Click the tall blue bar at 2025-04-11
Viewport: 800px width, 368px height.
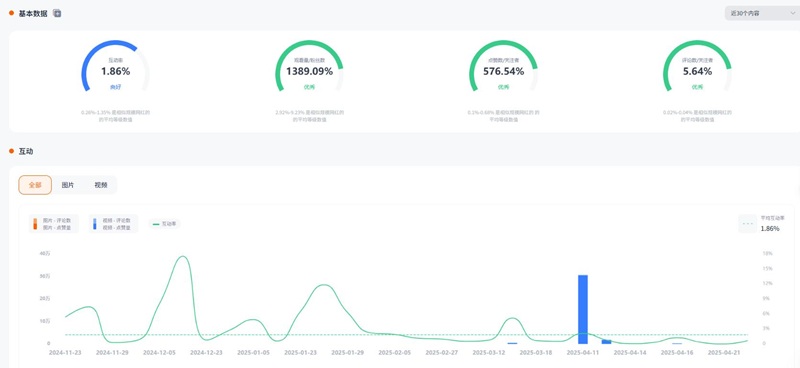click(x=583, y=309)
